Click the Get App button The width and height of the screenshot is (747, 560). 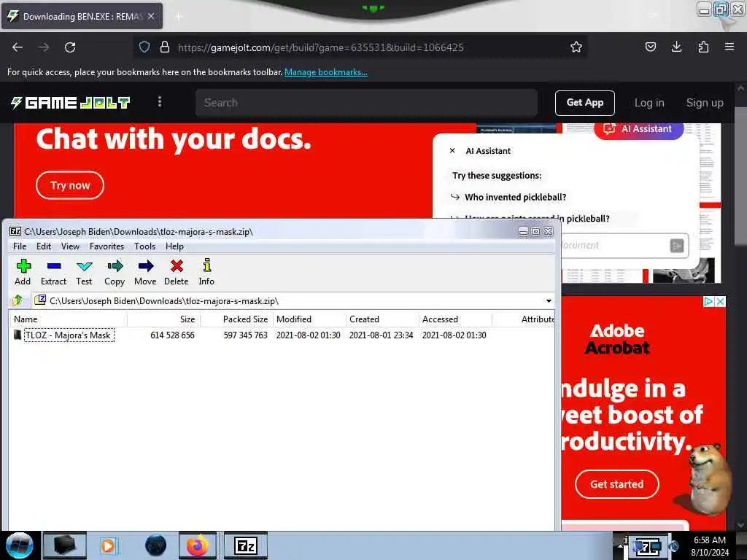[x=584, y=103]
